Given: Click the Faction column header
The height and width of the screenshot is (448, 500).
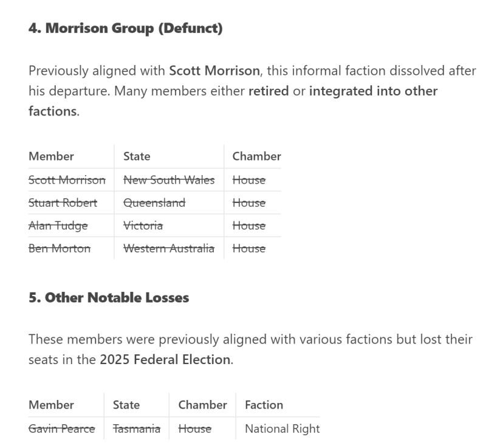Looking at the screenshot, I should [x=264, y=405].
